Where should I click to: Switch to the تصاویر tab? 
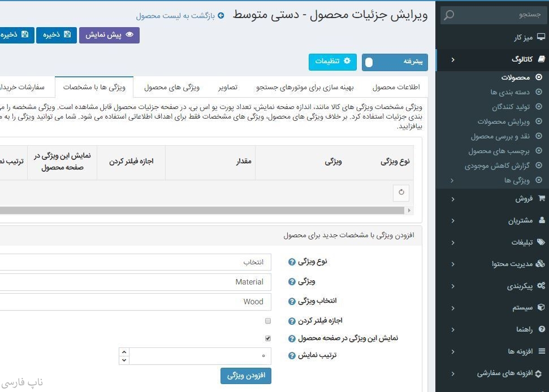228,87
